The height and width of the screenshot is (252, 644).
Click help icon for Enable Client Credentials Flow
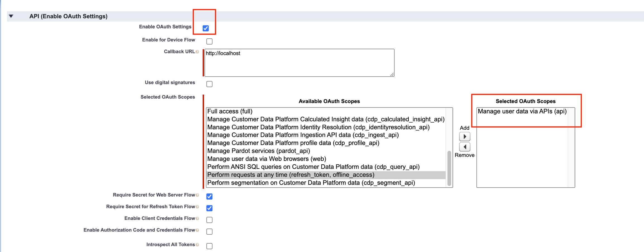pos(197,219)
